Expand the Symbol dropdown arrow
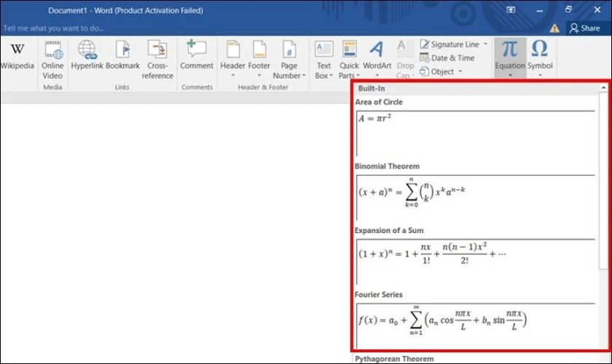The height and width of the screenshot is (364, 612). pyautogui.click(x=540, y=75)
